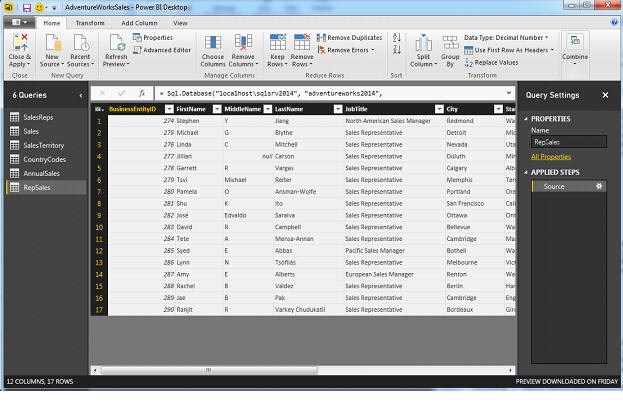Click the Refresh Preview icon

(x=116, y=43)
